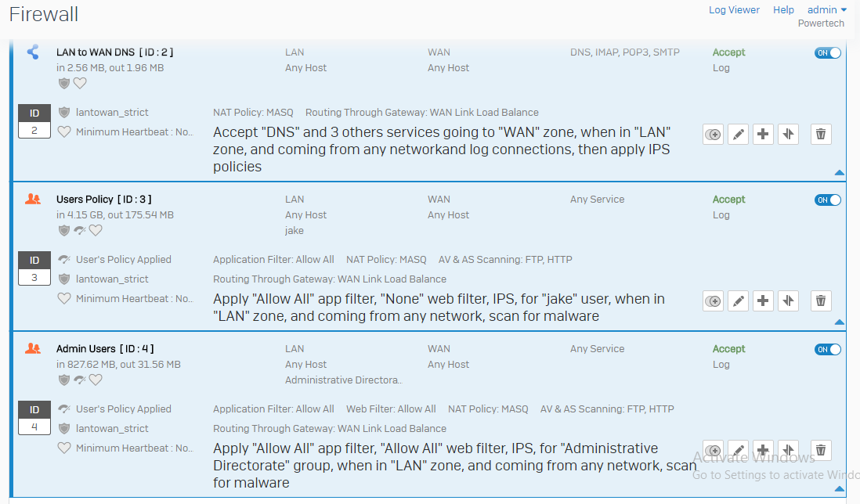Click the heartbeat heart icon under LAN to WAN DNS traffic
Screen dimensions: 860x504
(x=80, y=83)
